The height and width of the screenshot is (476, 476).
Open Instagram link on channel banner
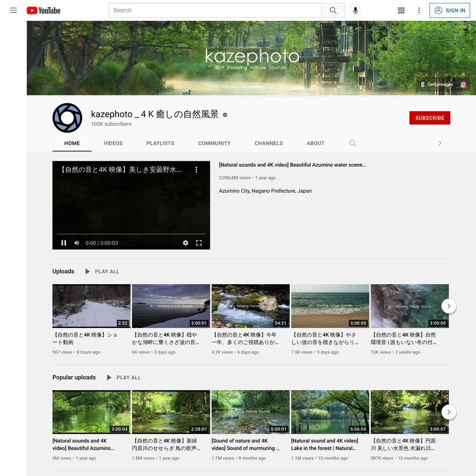coord(463,84)
